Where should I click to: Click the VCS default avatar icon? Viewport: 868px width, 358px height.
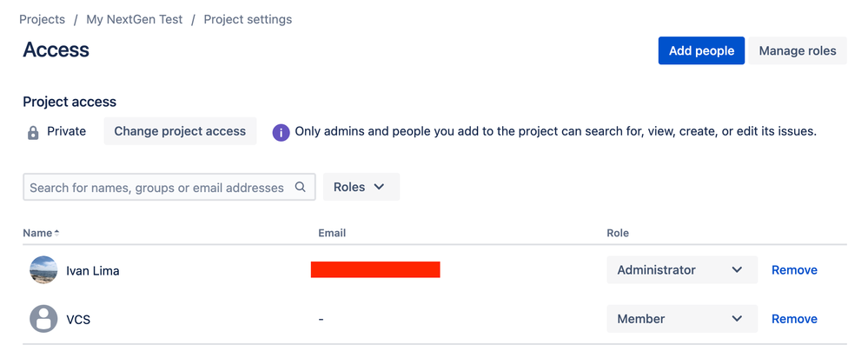(43, 319)
